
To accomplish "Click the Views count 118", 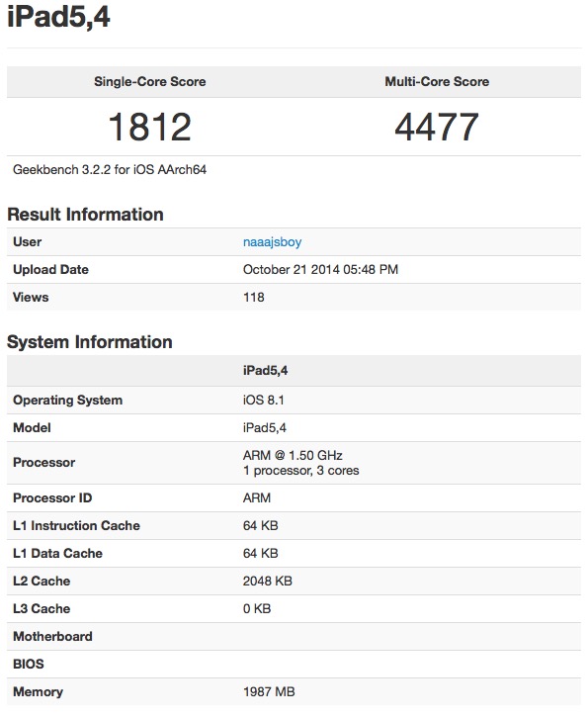I will click(x=253, y=297).
